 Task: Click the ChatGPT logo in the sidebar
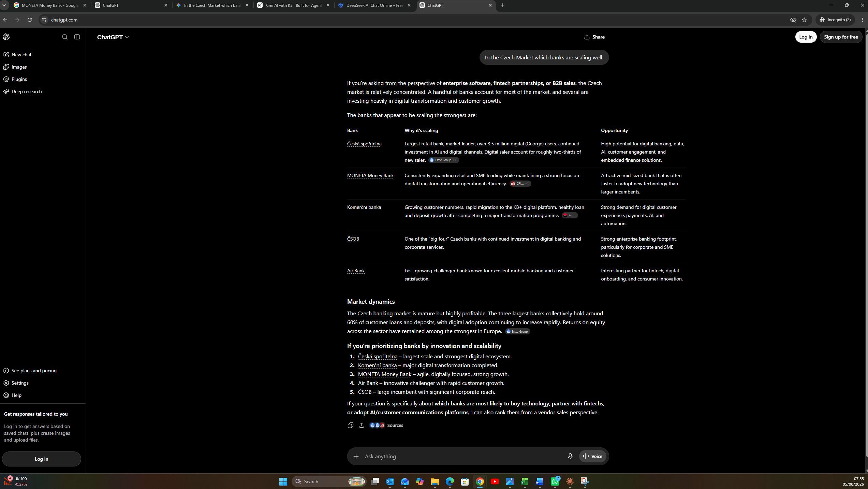tap(6, 37)
